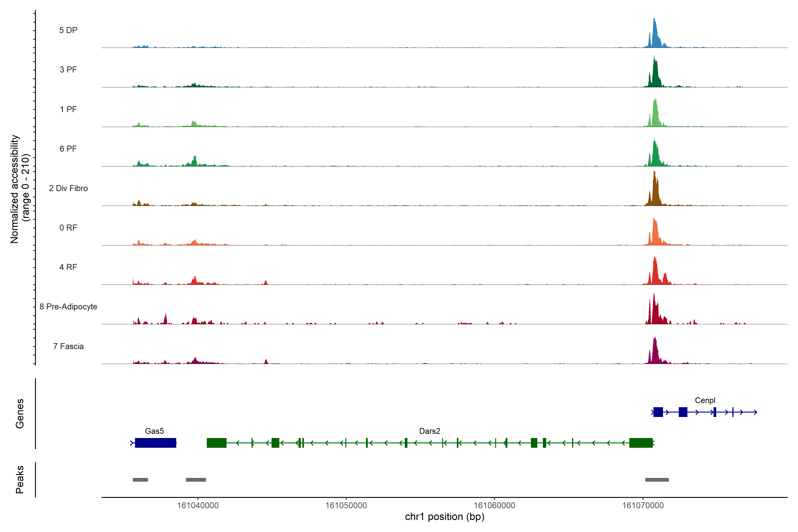798x532 pixels.
Task: Click the Peaks panel label
Action: [x=20, y=479]
